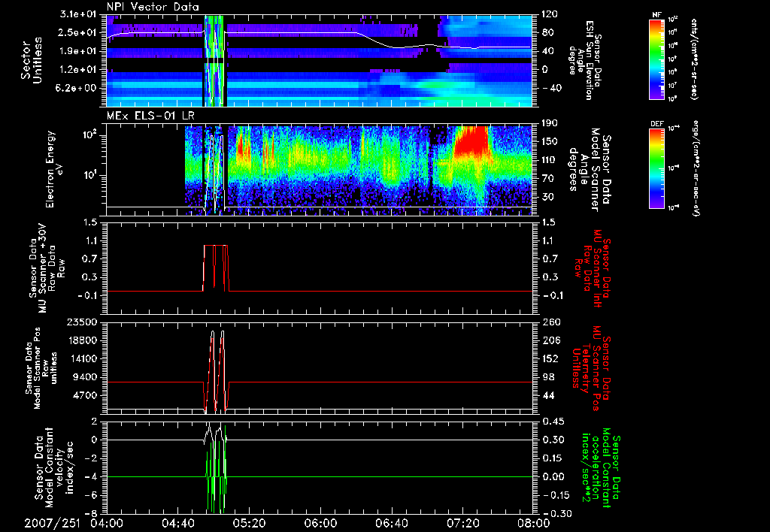The width and height of the screenshot is (770, 532).
Task: Click the cnts/(cm**2-sr-sec) units label
Action: 694,59
